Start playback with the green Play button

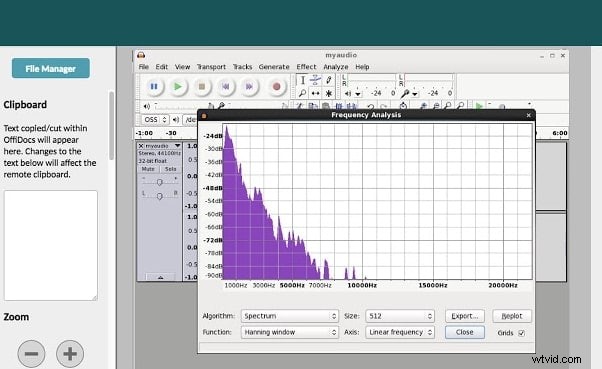tap(178, 87)
